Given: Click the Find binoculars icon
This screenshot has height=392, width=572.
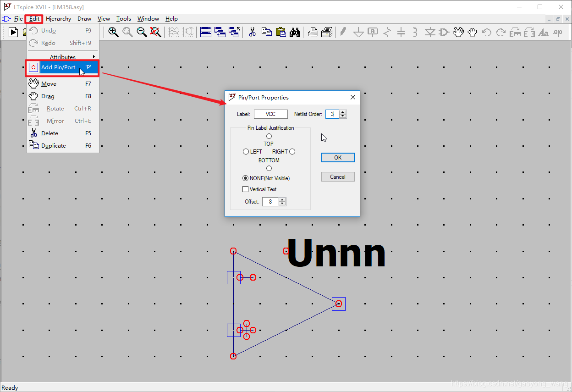Looking at the screenshot, I should [x=295, y=32].
